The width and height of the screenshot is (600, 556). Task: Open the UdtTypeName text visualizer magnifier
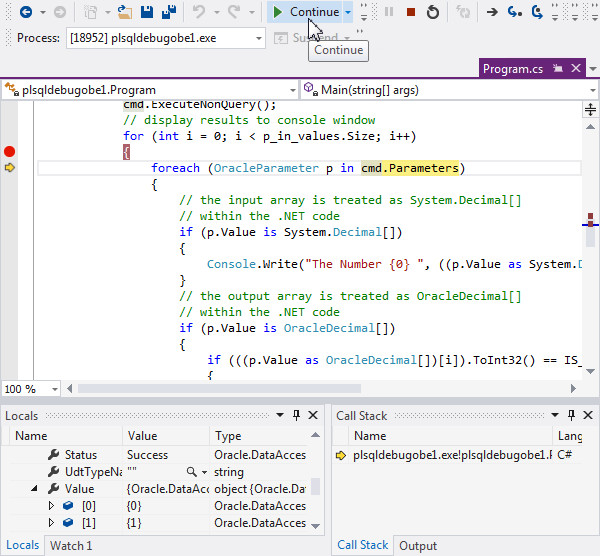coord(191,472)
